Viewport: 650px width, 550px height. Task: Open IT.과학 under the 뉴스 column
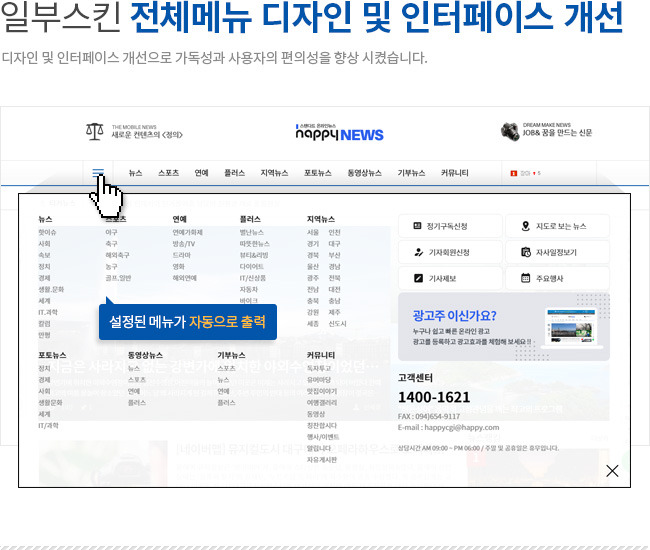pyautogui.click(x=48, y=312)
